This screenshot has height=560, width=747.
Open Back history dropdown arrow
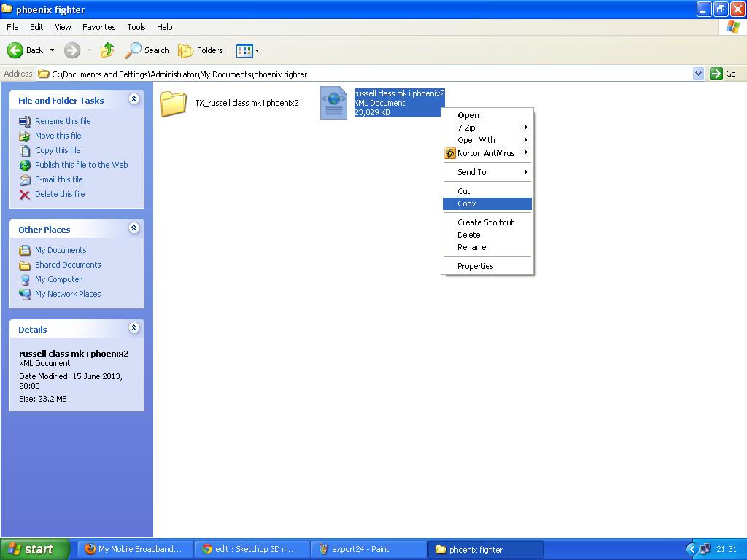tap(52, 50)
